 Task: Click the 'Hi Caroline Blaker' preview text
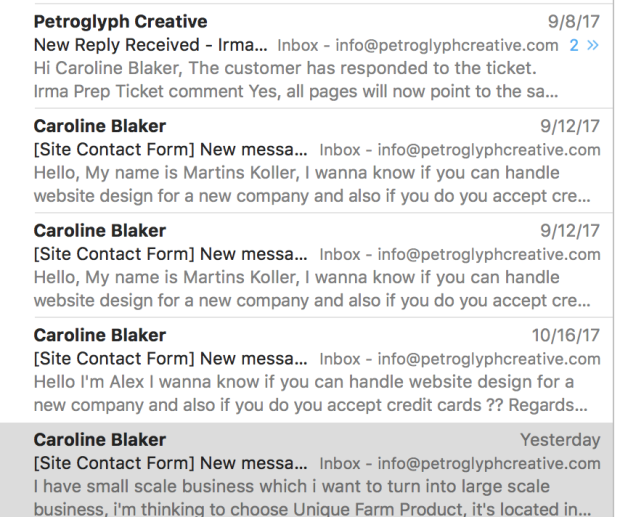click(x=296, y=79)
